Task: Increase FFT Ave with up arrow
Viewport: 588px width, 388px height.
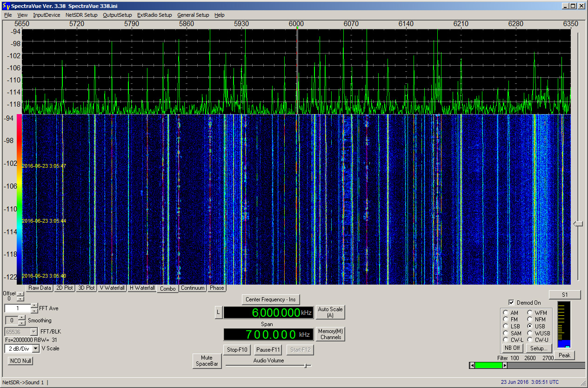Action: pos(34,306)
